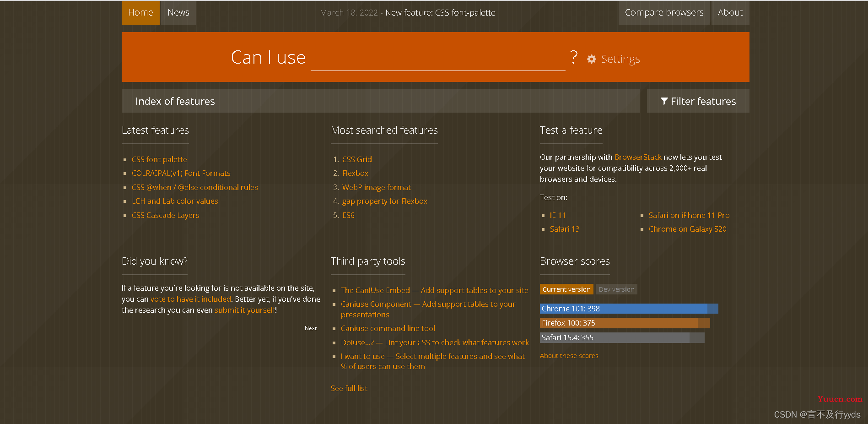Open Doiuse CSS lint tool link
The height and width of the screenshot is (424, 868).
click(x=435, y=342)
